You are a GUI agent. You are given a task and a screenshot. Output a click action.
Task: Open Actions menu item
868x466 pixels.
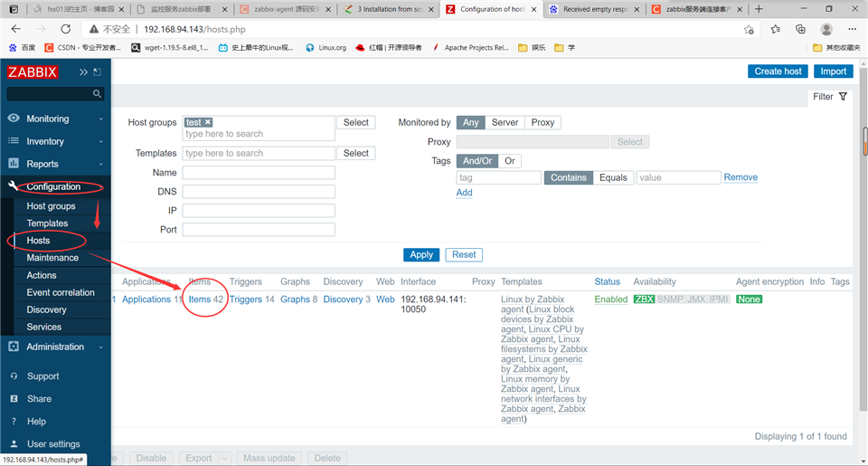(x=42, y=275)
